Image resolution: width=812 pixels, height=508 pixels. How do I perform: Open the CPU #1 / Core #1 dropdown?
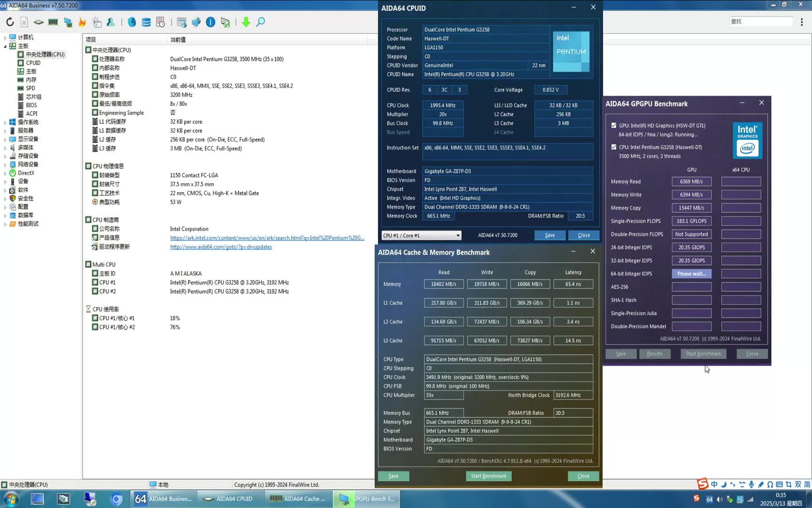point(457,235)
